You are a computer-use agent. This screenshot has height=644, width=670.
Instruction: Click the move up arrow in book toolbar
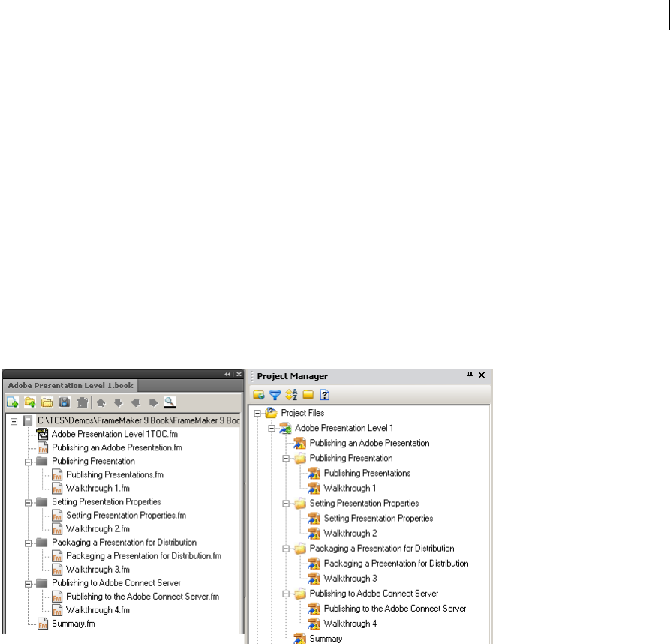tap(101, 402)
